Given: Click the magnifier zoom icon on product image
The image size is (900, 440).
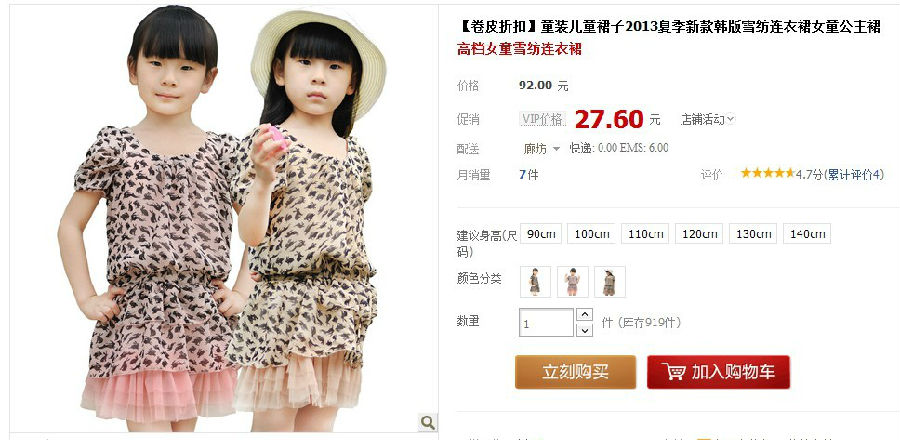Looking at the screenshot, I should [428, 423].
